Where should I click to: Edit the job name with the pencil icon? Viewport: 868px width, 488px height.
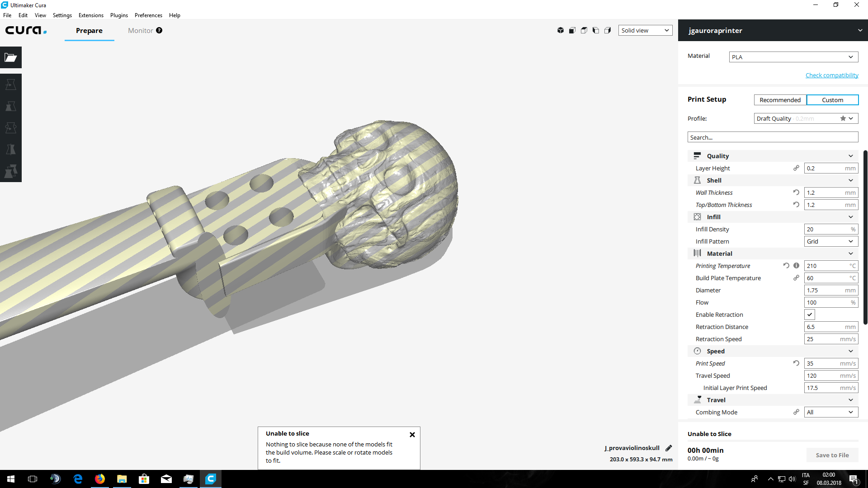coord(669,448)
